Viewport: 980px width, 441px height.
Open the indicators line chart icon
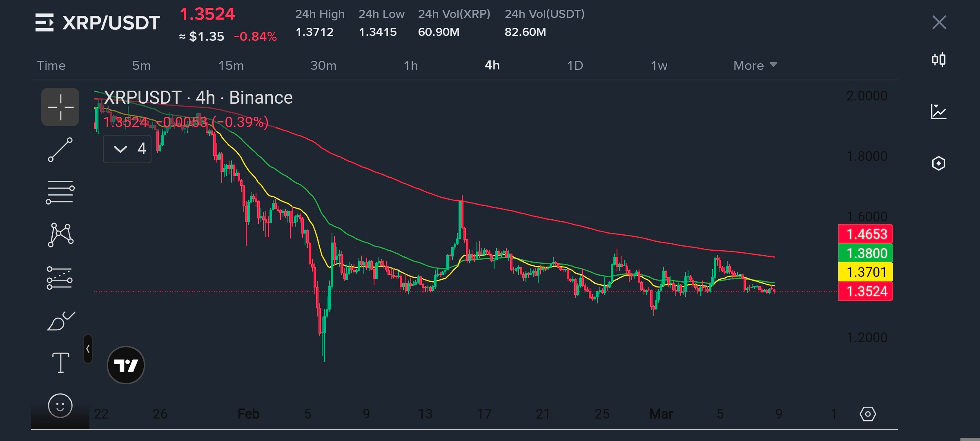(938, 111)
